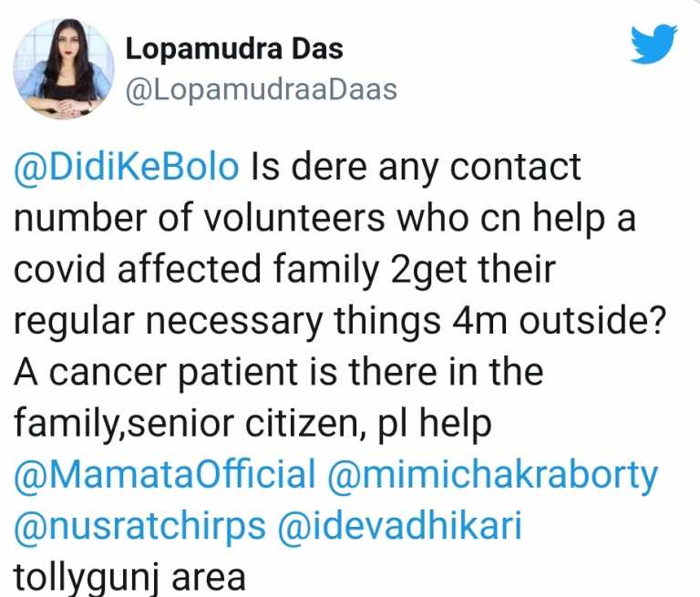Screen dimensions: 700x597
Task: Click the phrase 'number of volunteers'
Action: (x=199, y=219)
